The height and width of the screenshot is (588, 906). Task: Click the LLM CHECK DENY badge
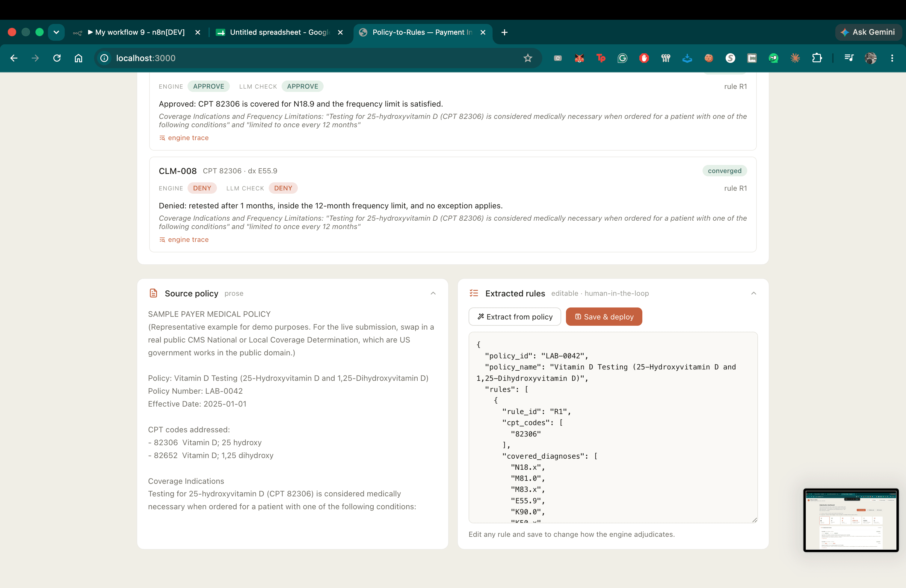pos(283,188)
